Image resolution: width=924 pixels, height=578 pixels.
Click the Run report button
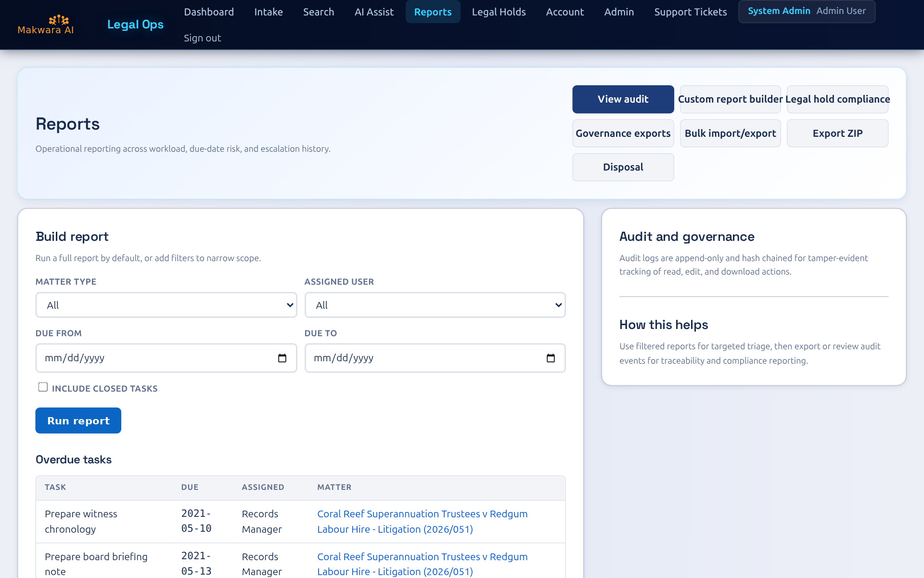pyautogui.click(x=78, y=420)
